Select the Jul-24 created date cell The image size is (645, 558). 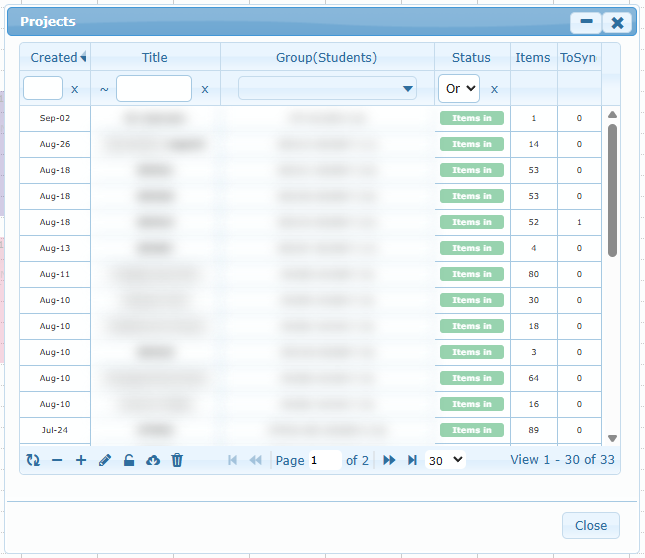pos(55,430)
